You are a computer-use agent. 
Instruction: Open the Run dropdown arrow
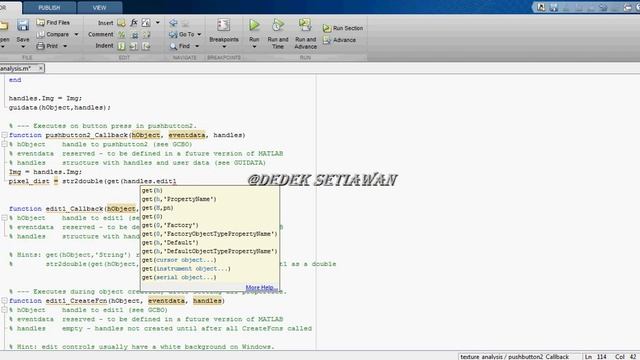coord(254,47)
